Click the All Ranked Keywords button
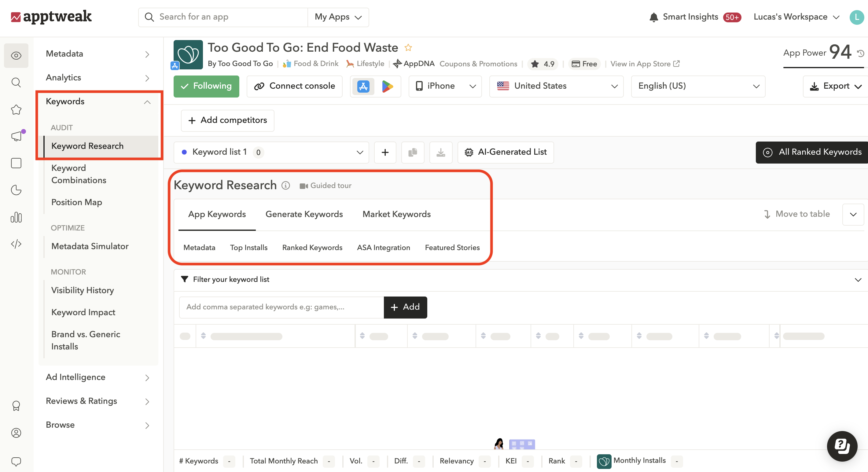Screen dimensions: 868x472 point(812,152)
